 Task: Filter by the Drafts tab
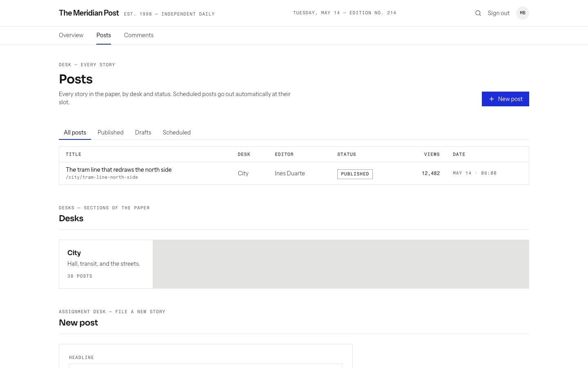143,132
